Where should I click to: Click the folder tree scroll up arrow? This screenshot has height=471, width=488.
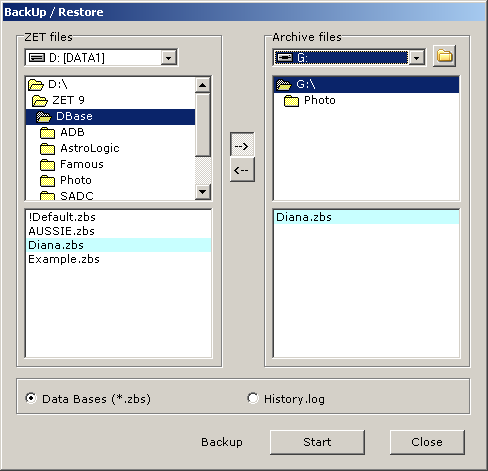(202, 85)
